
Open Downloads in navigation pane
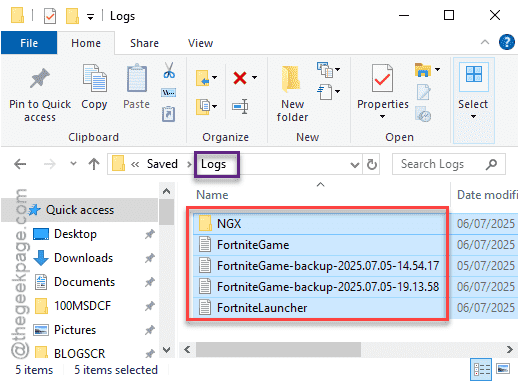[x=83, y=258]
